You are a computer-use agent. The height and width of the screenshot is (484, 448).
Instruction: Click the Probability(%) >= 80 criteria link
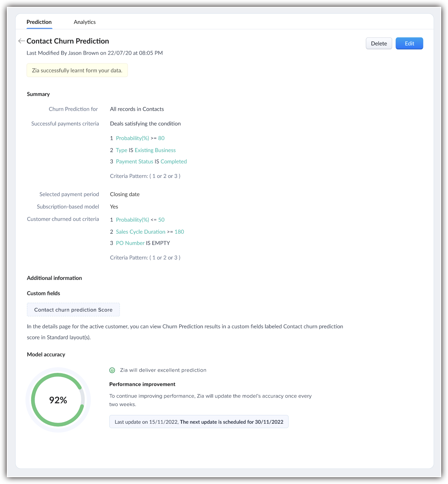point(133,138)
